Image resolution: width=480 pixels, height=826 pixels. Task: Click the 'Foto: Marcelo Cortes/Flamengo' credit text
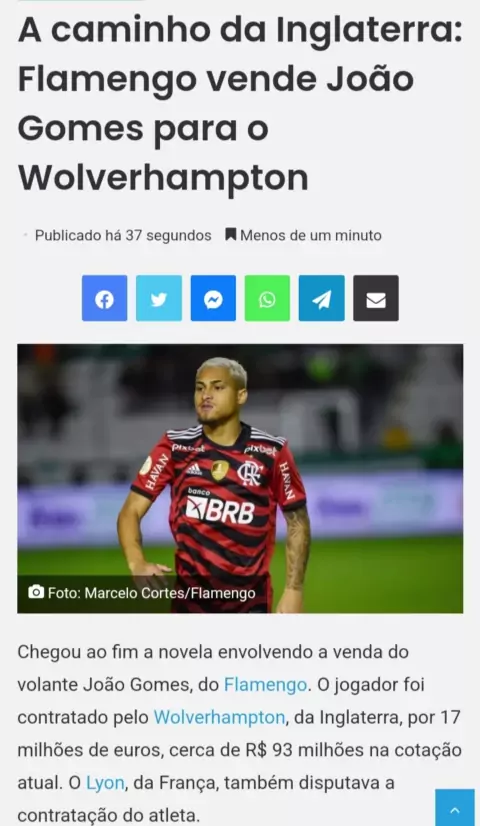pos(152,593)
